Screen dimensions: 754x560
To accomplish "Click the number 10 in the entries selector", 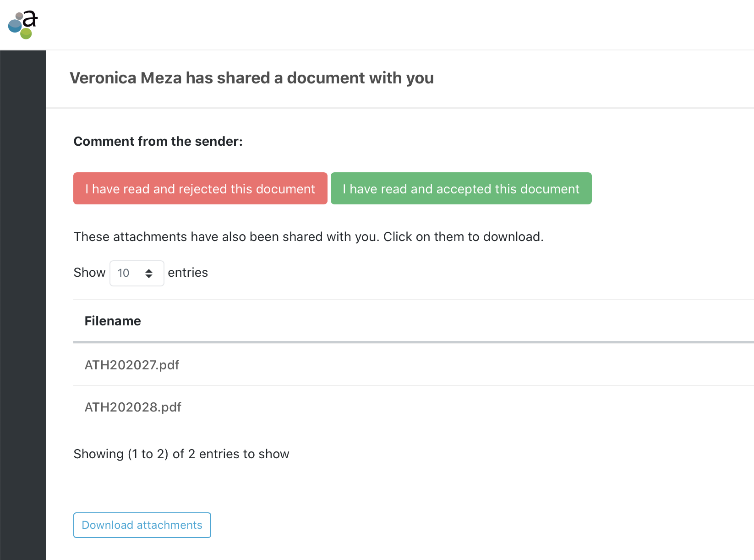I will tap(123, 273).
